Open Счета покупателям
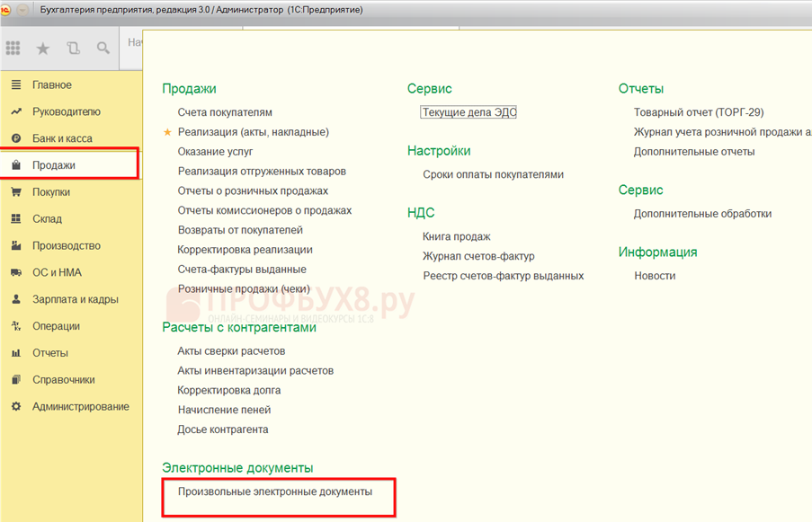This screenshot has height=522, width=812. coord(225,112)
